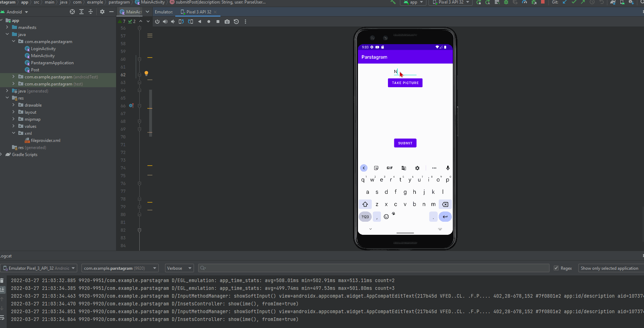The height and width of the screenshot is (328, 644).
Task: Click the emulator Home circle button
Action: 209,22
